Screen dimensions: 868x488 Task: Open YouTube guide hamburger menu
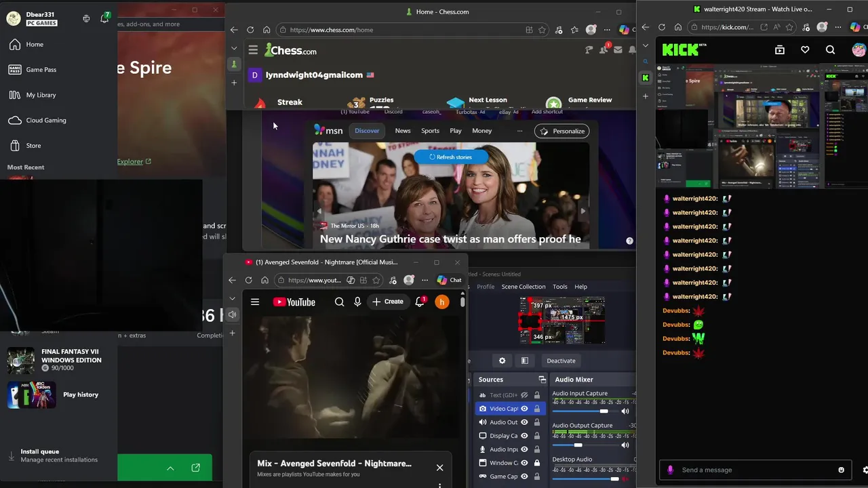pyautogui.click(x=255, y=302)
